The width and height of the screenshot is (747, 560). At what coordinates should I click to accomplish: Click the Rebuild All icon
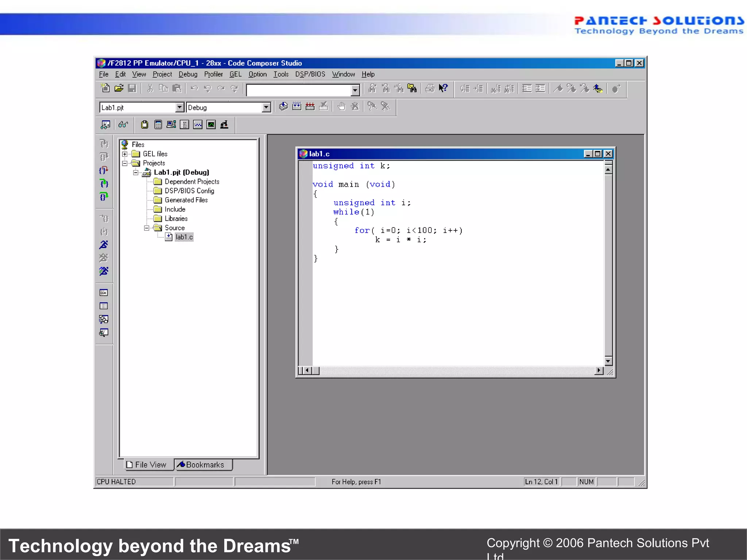click(x=310, y=106)
